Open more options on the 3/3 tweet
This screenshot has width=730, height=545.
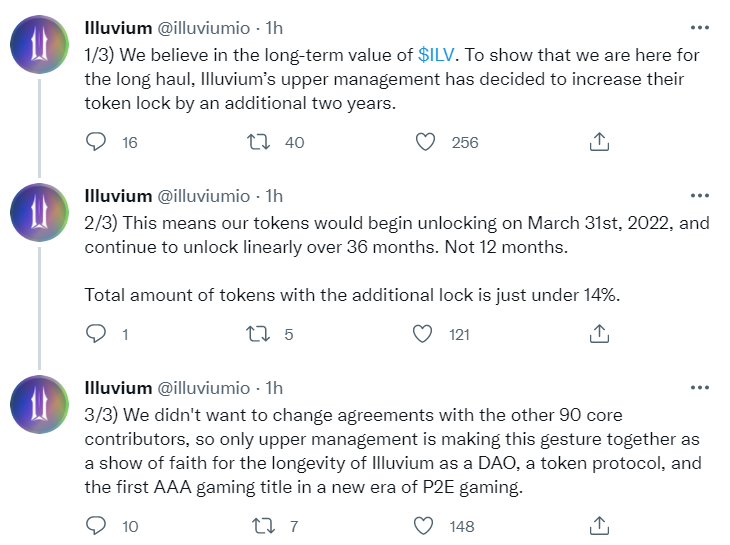click(x=702, y=386)
